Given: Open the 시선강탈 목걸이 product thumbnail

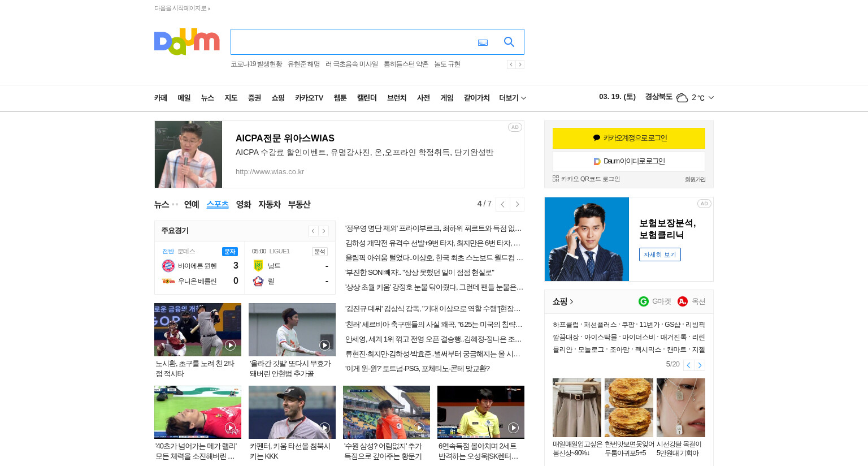Looking at the screenshot, I should (x=681, y=408).
